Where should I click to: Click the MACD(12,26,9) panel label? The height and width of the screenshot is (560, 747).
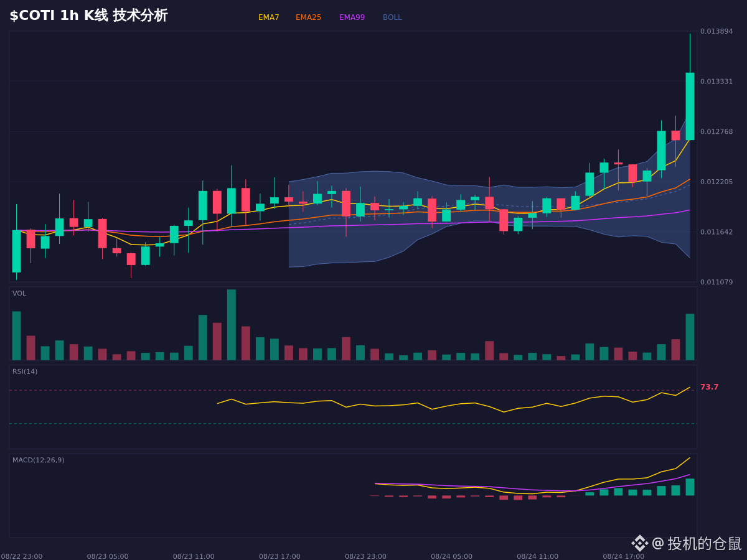pos(39,460)
